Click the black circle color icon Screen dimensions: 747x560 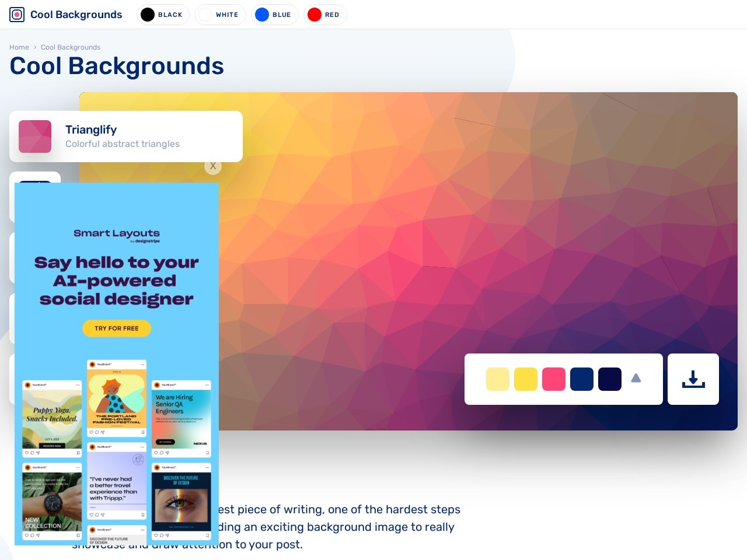[148, 15]
